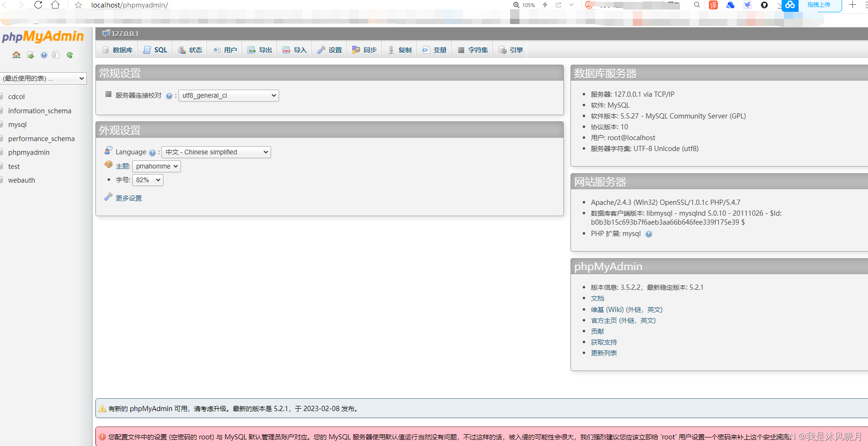Open the query window icon in sidebar
This screenshot has height=446, width=868.
[x=56, y=55]
